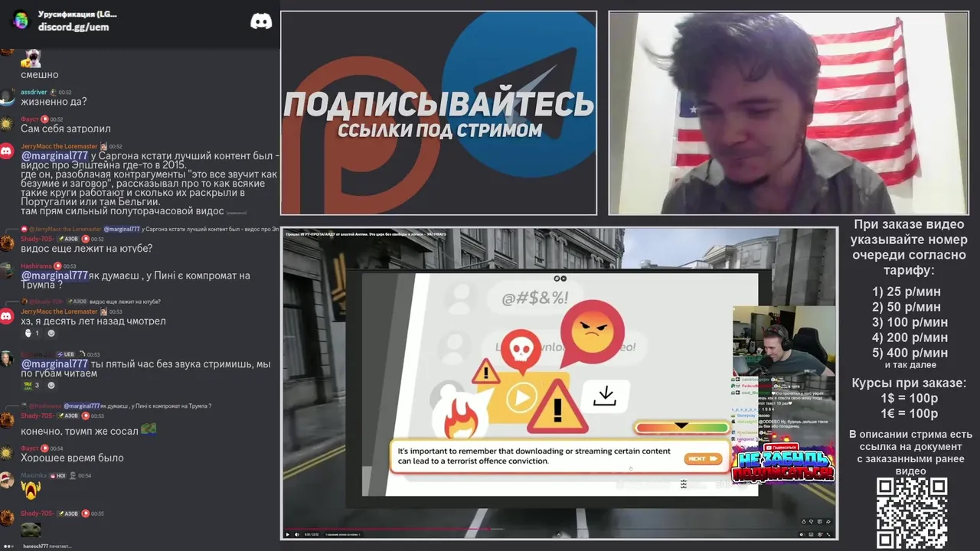
Task: Open Maximka's avatar with the Santa hat
Action: (x=7, y=480)
